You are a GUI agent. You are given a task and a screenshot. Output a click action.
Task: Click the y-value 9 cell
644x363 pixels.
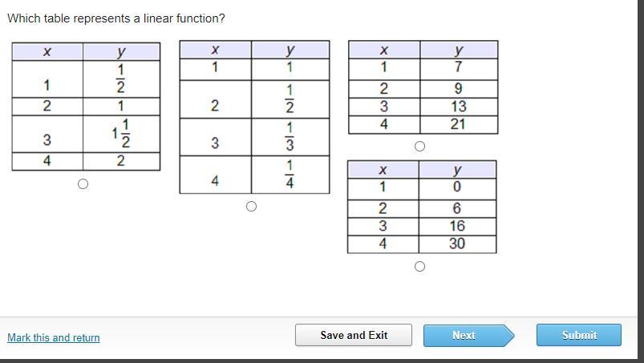click(458, 89)
